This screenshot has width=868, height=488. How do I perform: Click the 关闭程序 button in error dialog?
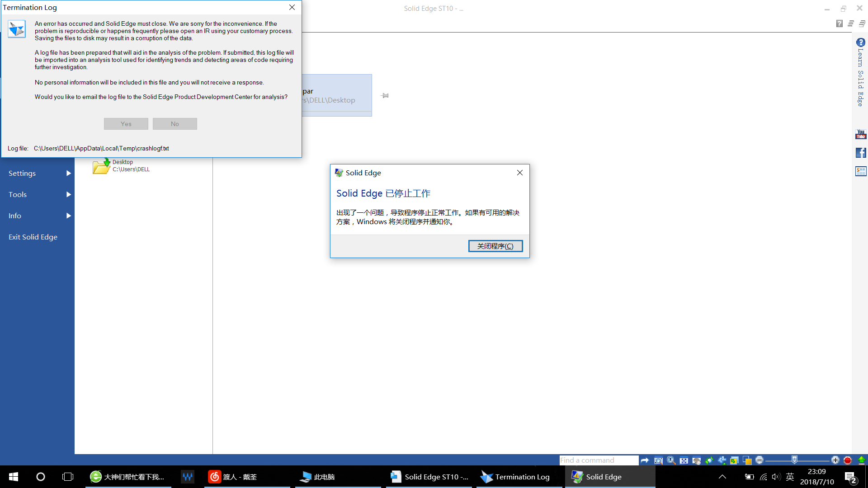[x=495, y=246]
